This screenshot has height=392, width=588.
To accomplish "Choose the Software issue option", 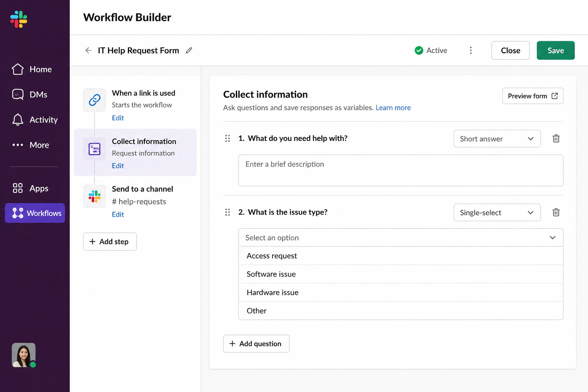I will (400, 274).
